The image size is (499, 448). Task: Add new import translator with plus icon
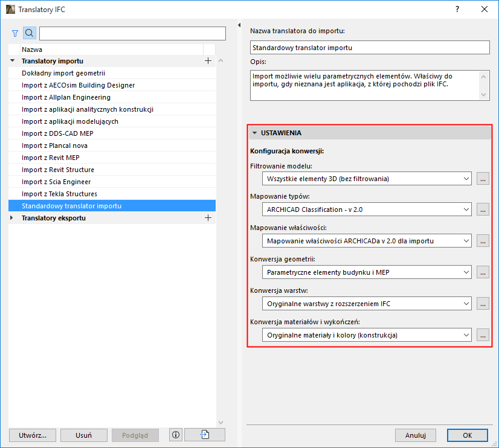[x=208, y=61]
